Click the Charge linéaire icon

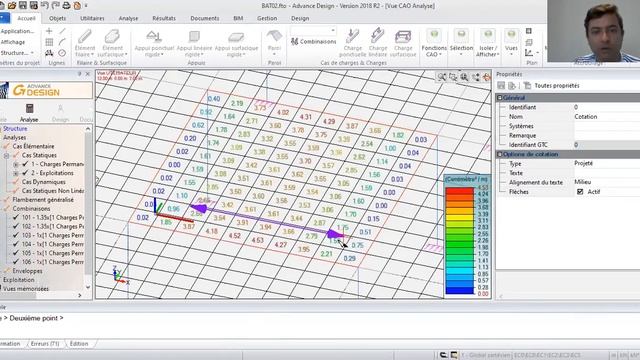(x=378, y=36)
